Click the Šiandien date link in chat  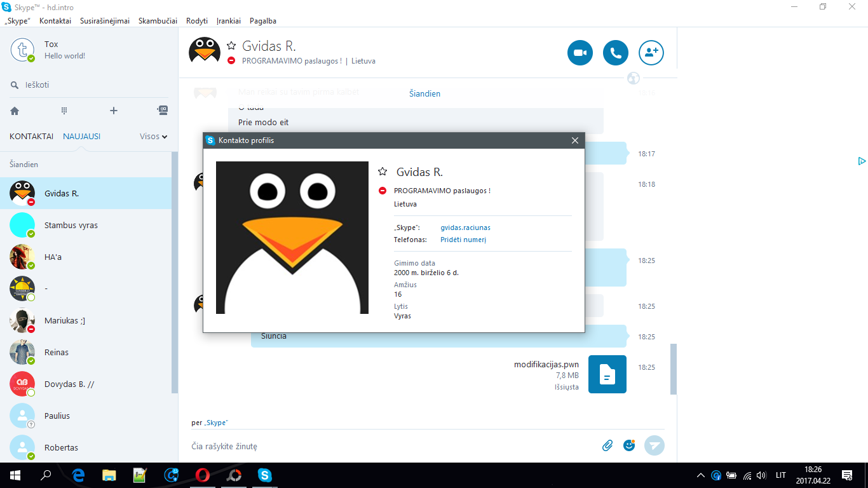424,93
